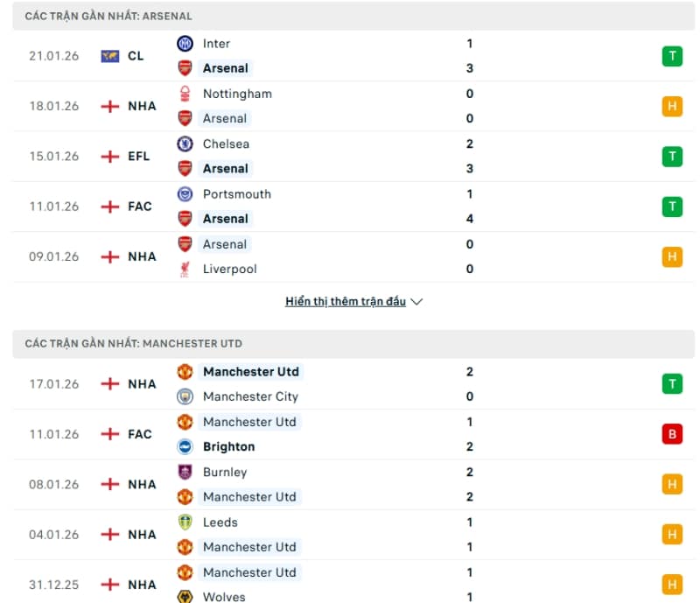The image size is (700, 603).
Task: Click the Brighton seagull crest
Action: point(185,446)
